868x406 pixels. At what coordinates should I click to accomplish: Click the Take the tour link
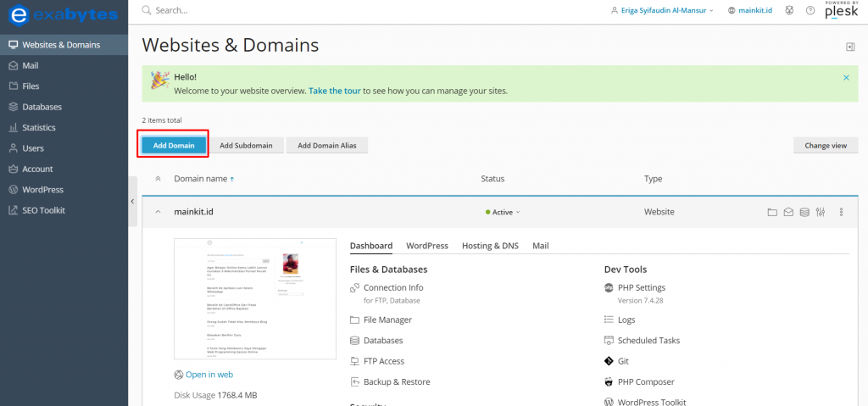point(334,91)
